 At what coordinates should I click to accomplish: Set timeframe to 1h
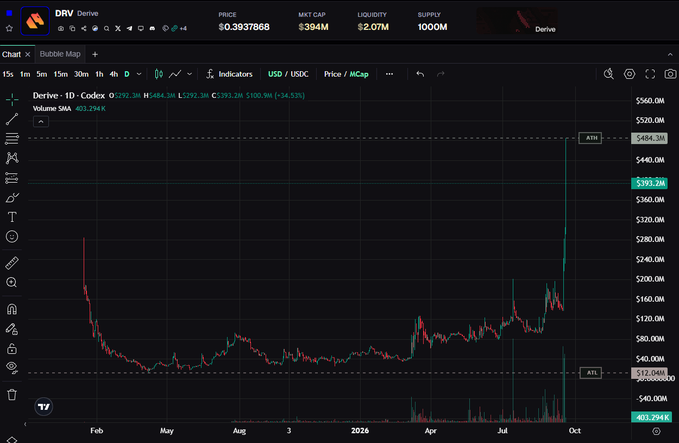click(99, 74)
